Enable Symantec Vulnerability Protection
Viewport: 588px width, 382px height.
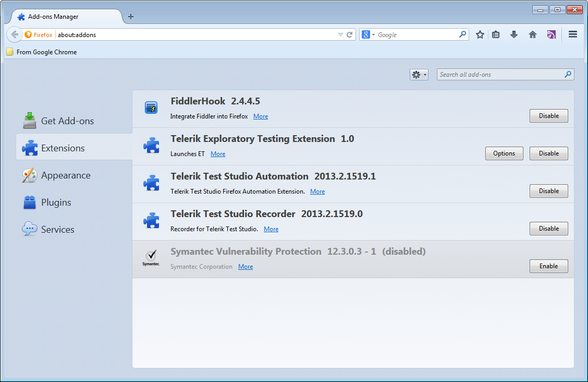pos(548,266)
